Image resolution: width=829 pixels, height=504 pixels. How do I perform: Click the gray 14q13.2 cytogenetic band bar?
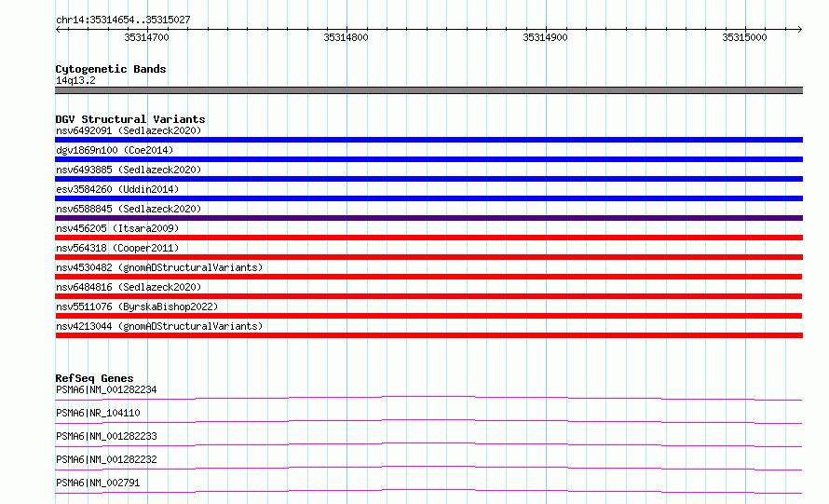(428, 90)
